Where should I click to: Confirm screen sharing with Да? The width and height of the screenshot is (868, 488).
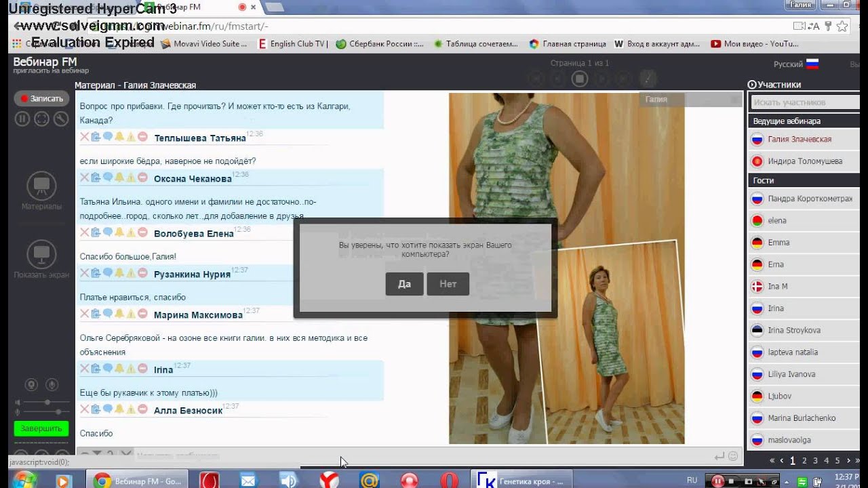(404, 284)
